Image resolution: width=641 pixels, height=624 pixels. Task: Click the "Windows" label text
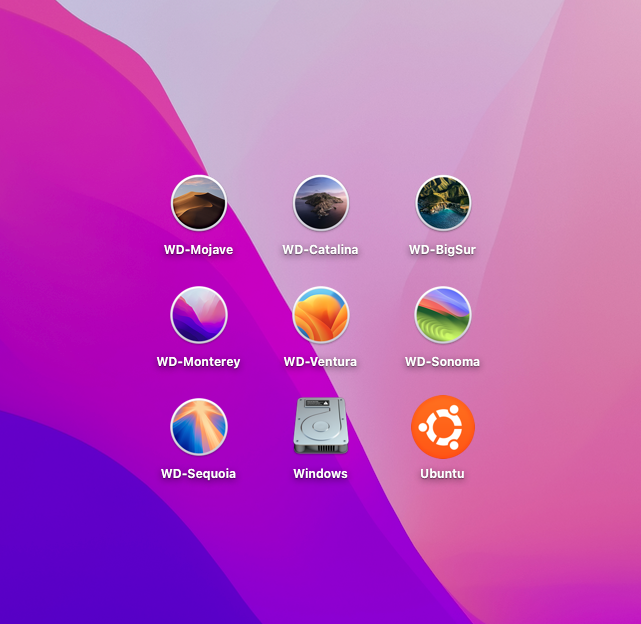[x=320, y=474]
